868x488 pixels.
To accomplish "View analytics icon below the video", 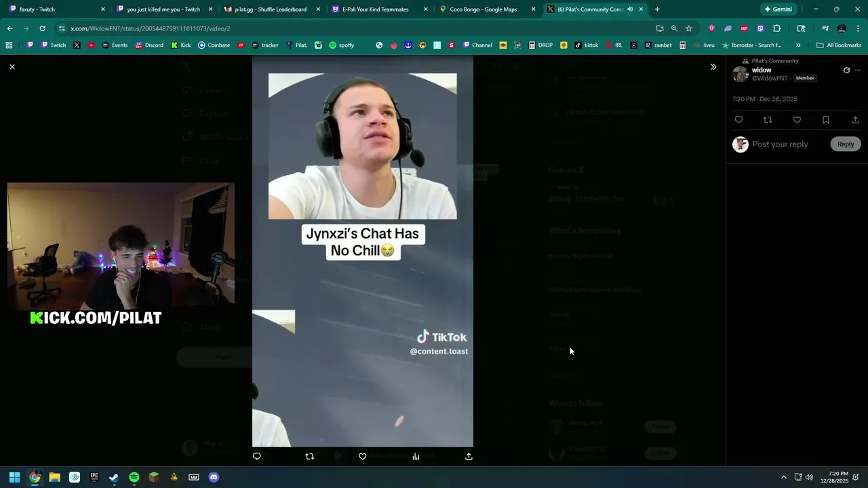I will coord(416,456).
